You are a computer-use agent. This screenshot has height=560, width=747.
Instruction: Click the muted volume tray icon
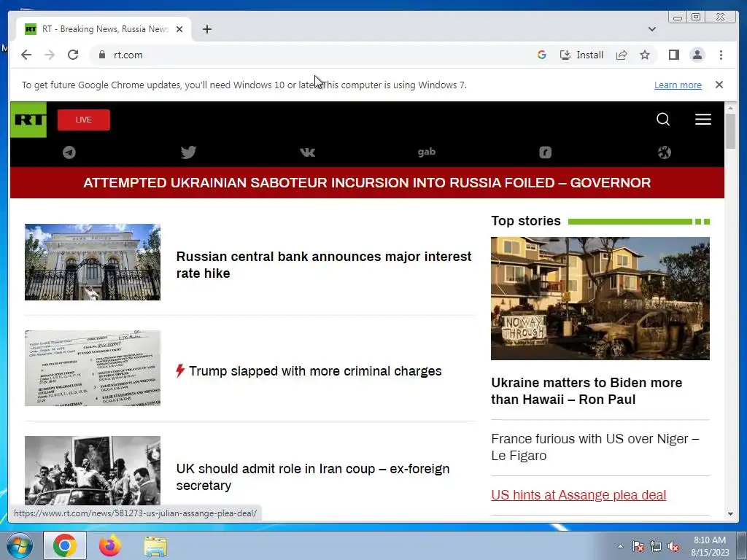(673, 546)
